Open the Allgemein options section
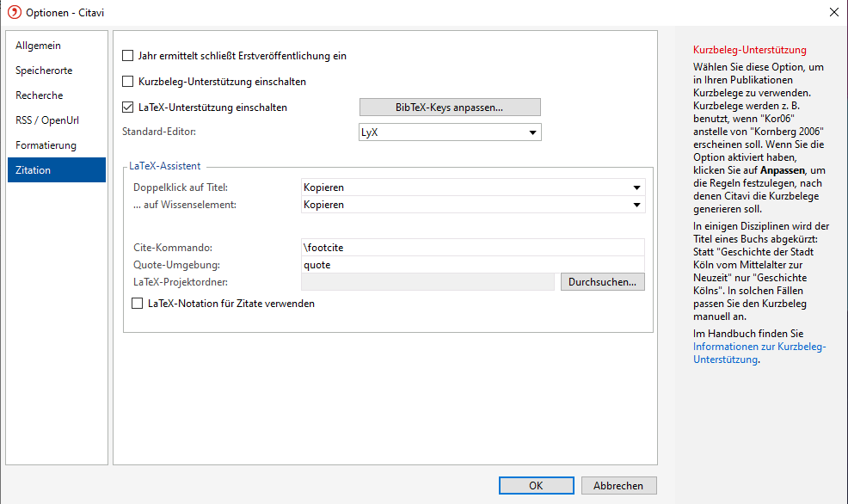 click(57, 46)
